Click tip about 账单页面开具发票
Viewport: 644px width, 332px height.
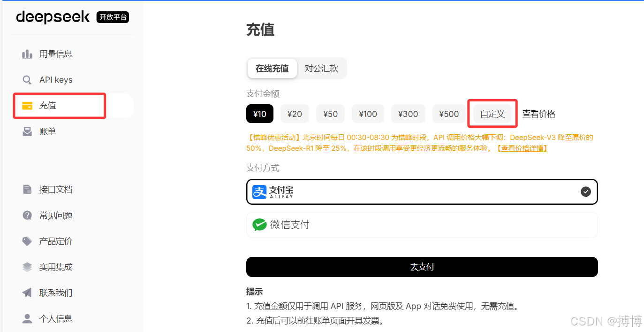[x=315, y=322]
